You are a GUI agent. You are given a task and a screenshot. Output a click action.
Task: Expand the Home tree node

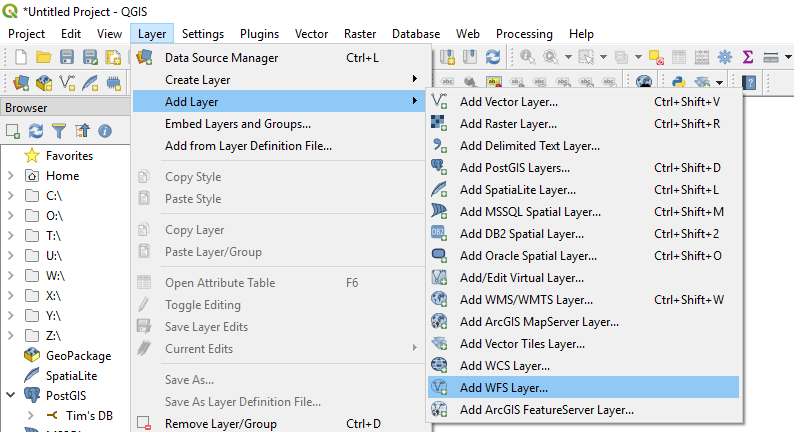click(11, 176)
